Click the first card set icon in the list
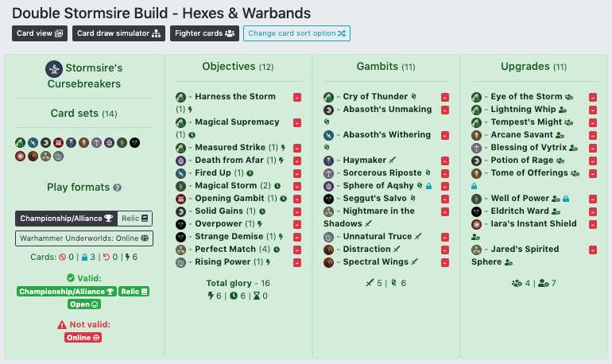The width and height of the screenshot is (612, 364). click(21, 143)
